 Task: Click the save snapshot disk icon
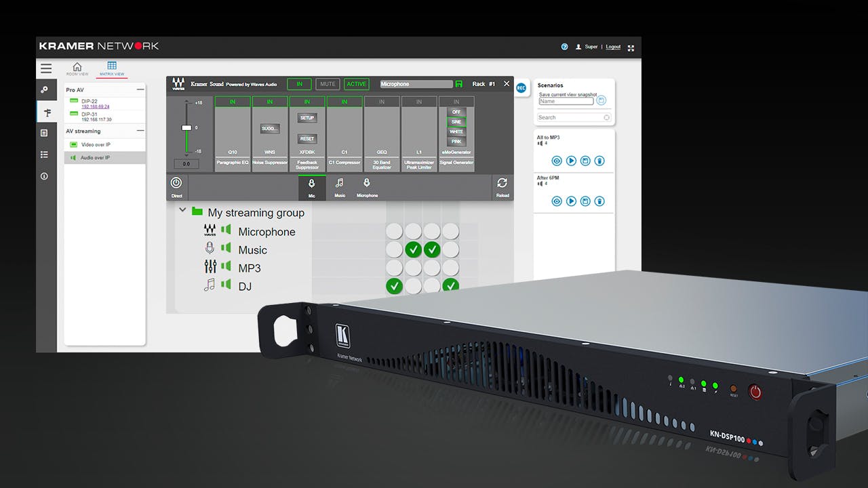click(601, 100)
